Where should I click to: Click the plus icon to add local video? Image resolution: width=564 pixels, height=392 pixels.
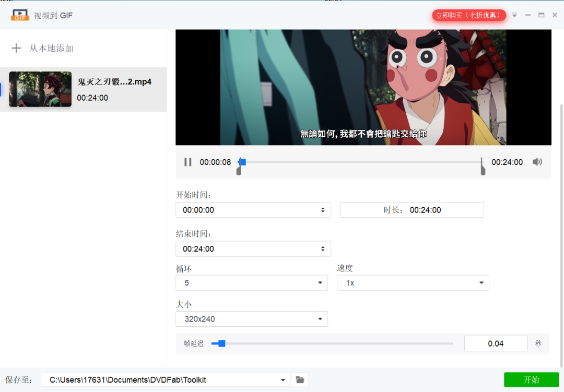tap(16, 48)
